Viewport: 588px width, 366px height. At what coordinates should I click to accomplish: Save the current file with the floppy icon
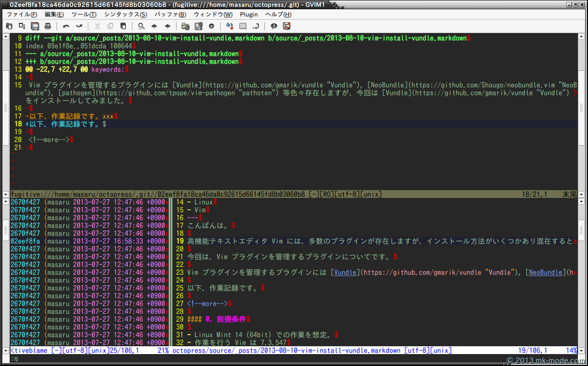35,26
